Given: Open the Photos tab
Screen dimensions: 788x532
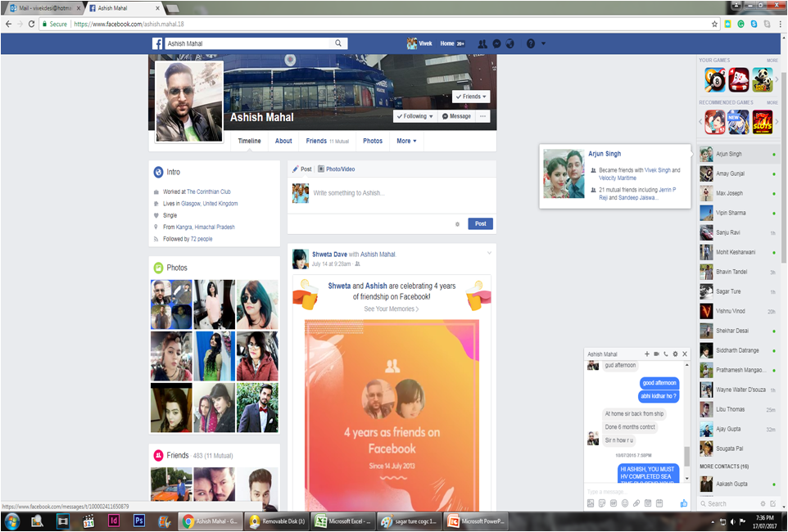Looking at the screenshot, I should [373, 141].
